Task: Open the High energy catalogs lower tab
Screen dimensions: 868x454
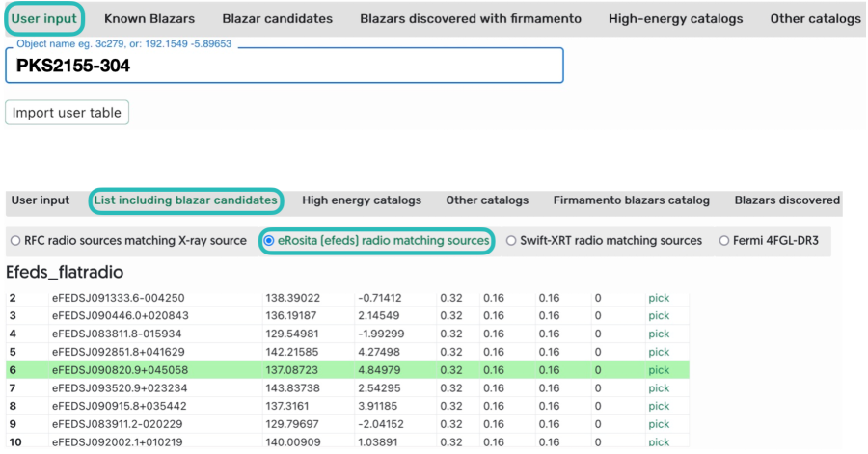Action: click(362, 200)
